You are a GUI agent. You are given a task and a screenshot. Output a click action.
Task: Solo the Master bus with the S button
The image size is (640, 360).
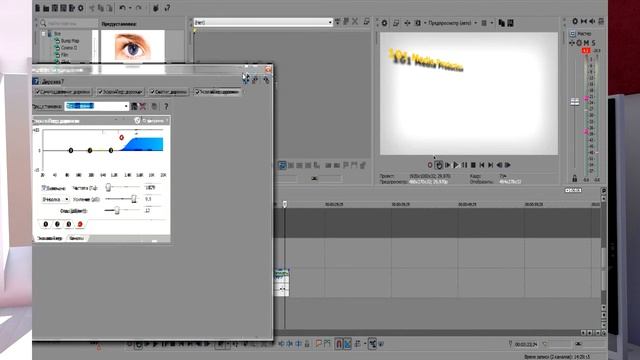click(593, 42)
